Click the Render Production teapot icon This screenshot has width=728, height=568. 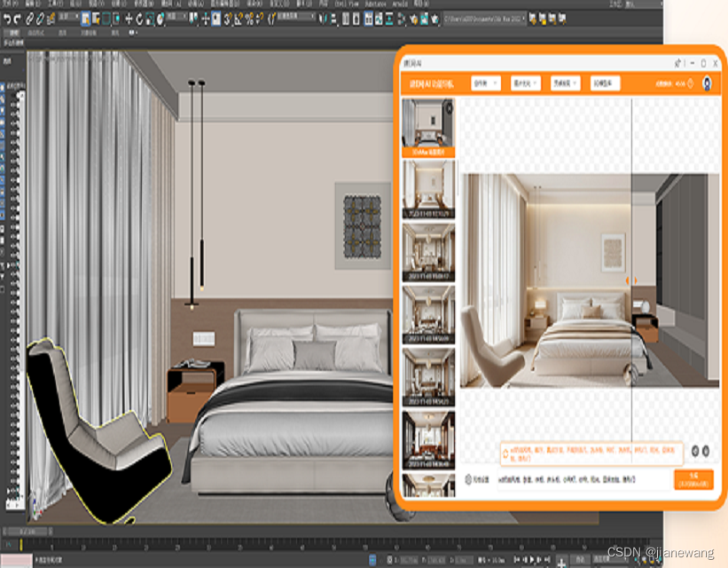[x=434, y=19]
